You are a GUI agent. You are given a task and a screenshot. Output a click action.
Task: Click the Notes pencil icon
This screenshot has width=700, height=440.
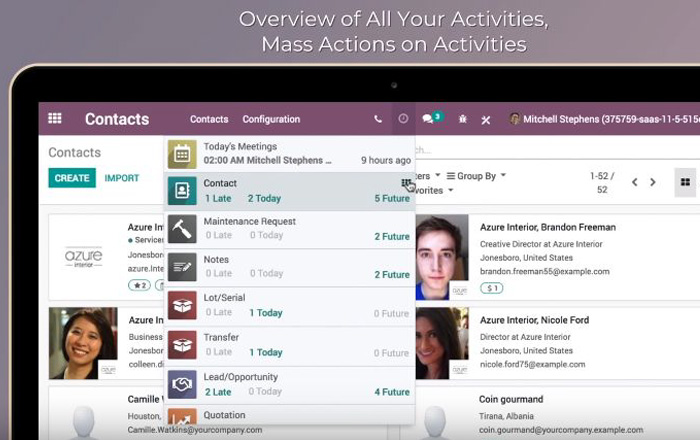coord(182,267)
